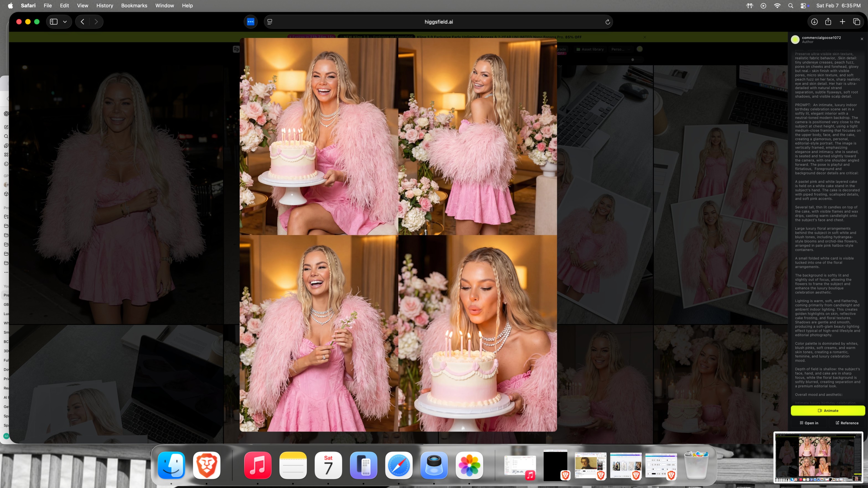Open a new tab
The image size is (868, 488).
842,22
